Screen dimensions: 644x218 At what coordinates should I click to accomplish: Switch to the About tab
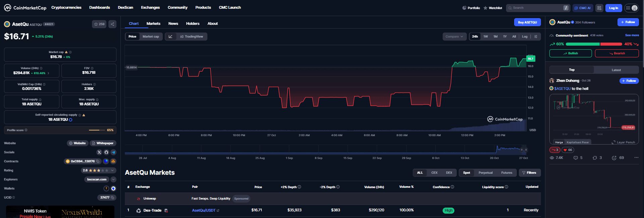click(212, 23)
